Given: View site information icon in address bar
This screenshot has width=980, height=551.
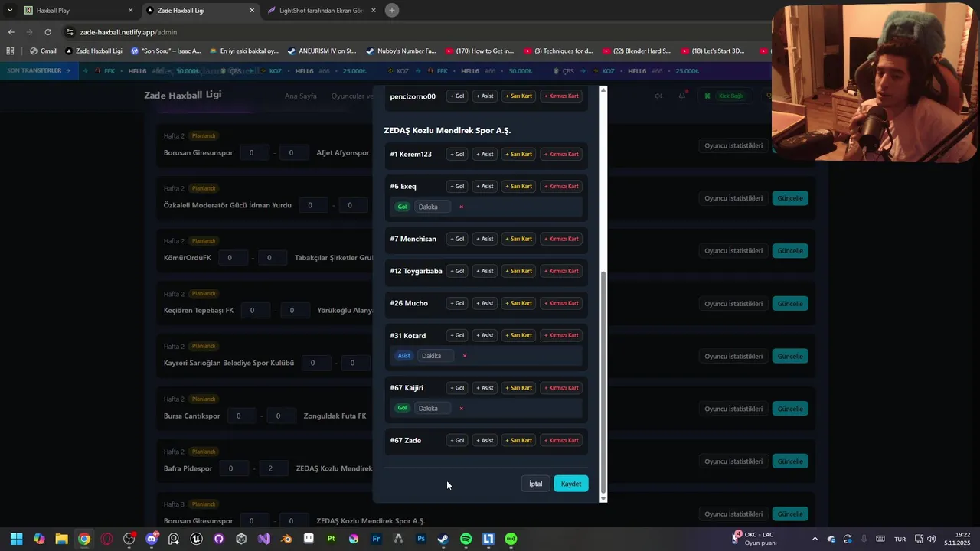Looking at the screenshot, I should click(70, 32).
